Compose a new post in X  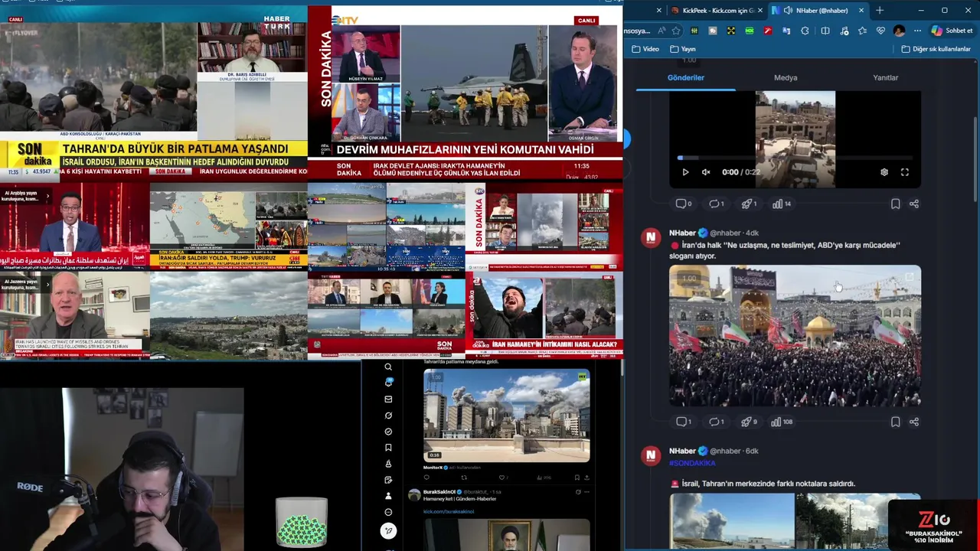tap(388, 530)
